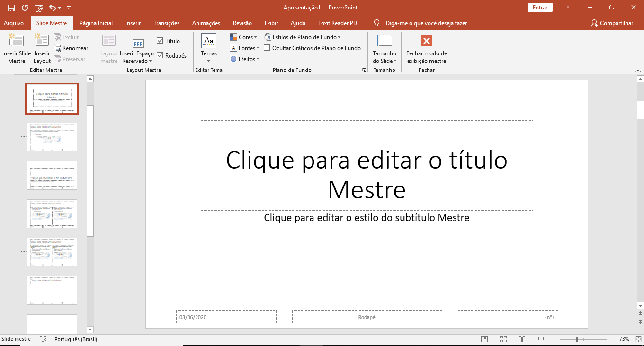Open the Arquivo menu tab

coord(14,23)
